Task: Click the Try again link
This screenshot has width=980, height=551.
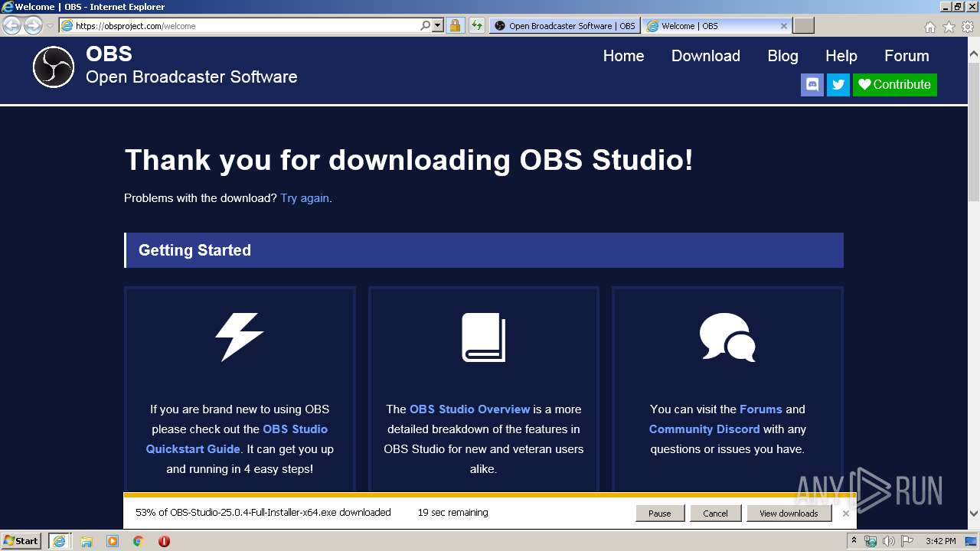Action: [305, 198]
